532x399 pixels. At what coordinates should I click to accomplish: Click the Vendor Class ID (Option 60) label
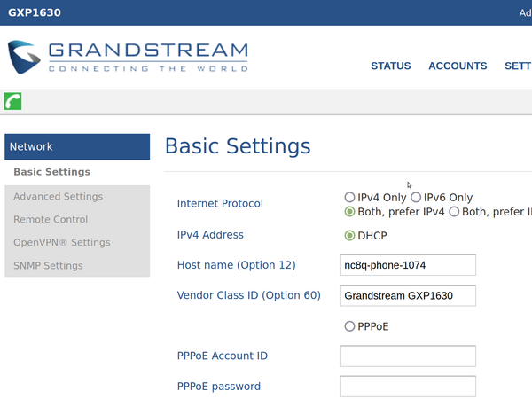pos(248,295)
